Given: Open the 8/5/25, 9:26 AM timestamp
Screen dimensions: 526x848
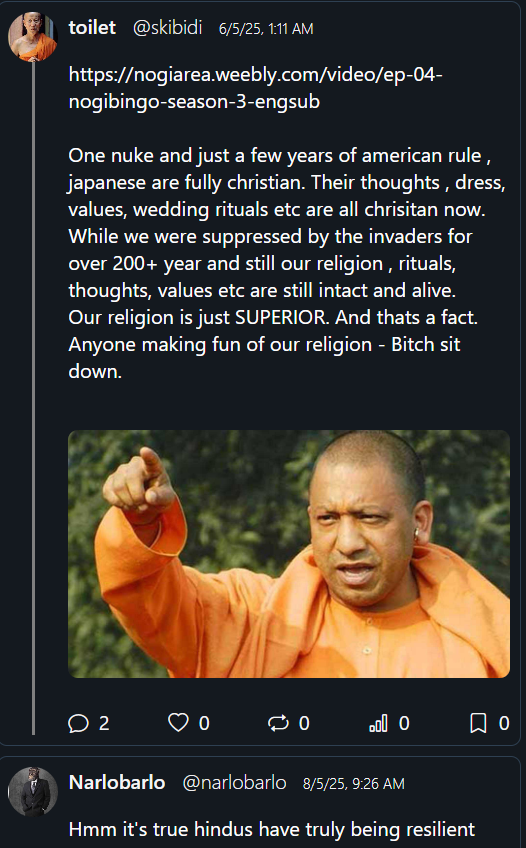Looking at the screenshot, I should (354, 784).
